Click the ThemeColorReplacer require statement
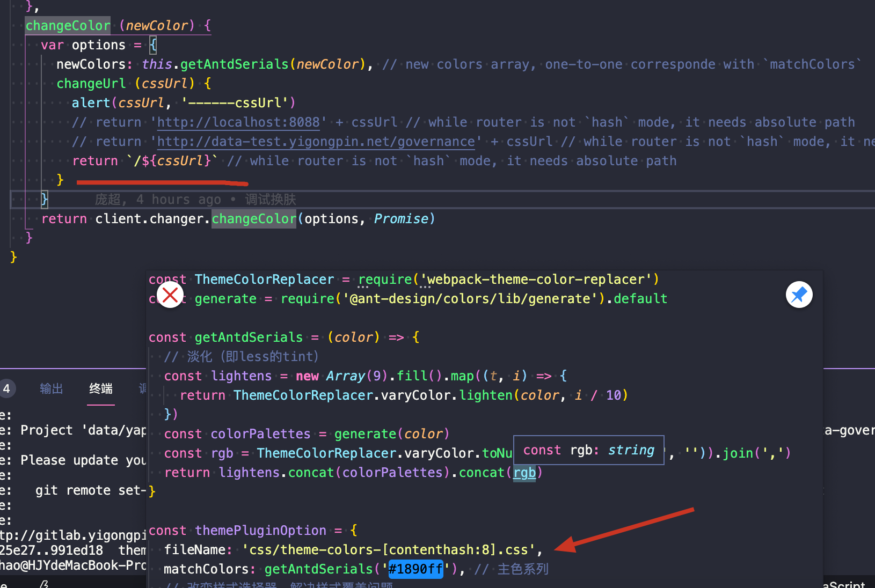This screenshot has width=875, height=588. pyautogui.click(x=265, y=279)
